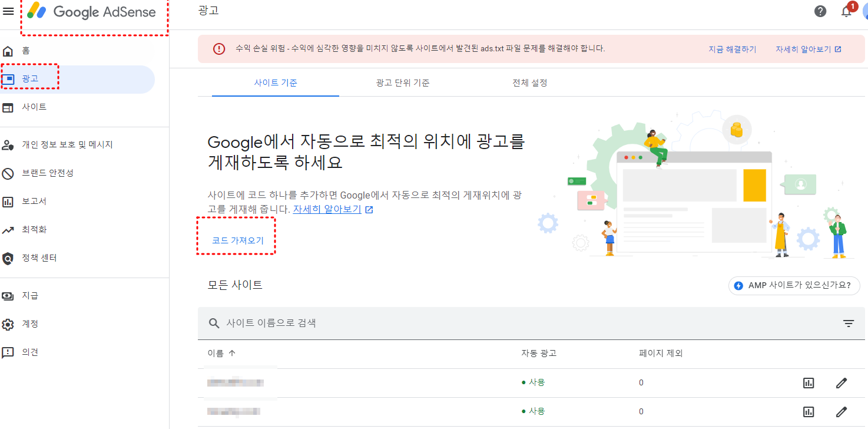This screenshot has height=429, width=868.
Task: Click the 지급 payments icon in the sidebar
Action: pos(8,296)
